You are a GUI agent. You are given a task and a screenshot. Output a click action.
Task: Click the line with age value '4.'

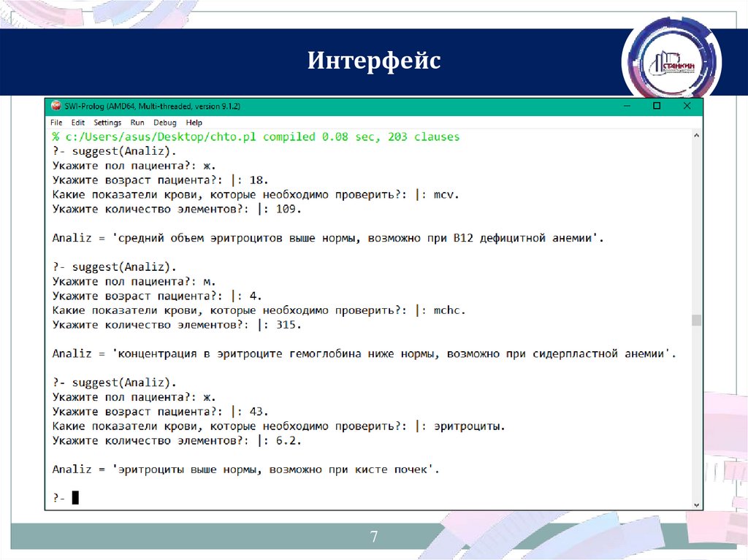(157, 296)
